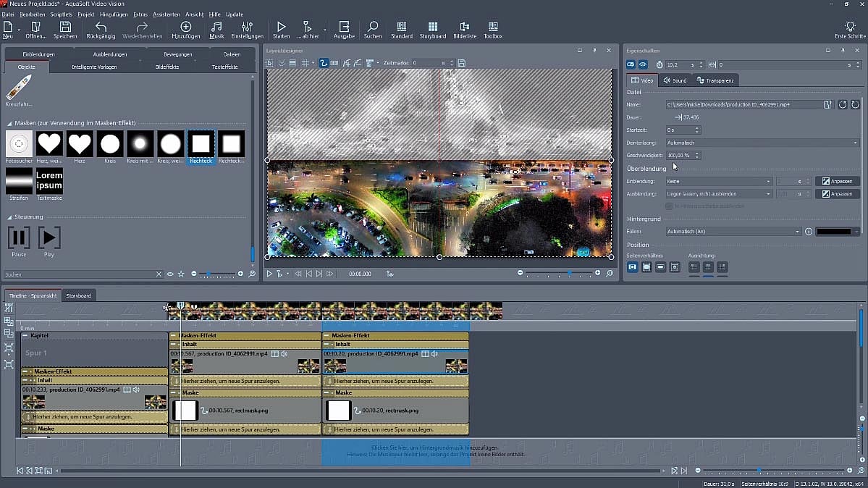Open the Einblendung dropdown

point(719,181)
